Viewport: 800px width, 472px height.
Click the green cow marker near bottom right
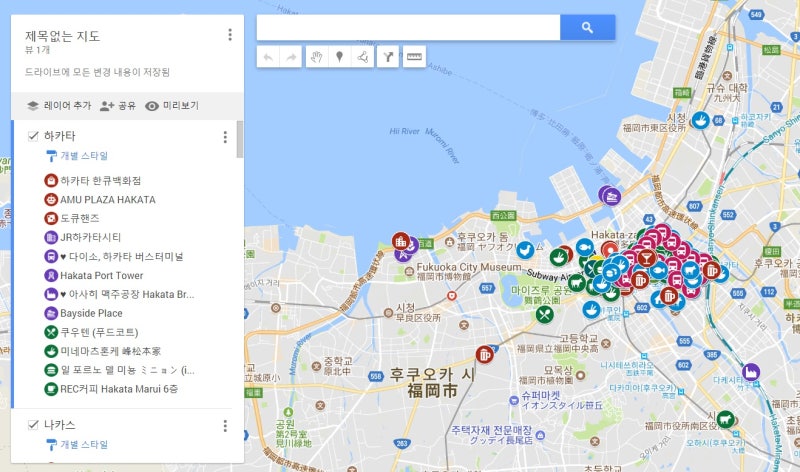coord(726,420)
